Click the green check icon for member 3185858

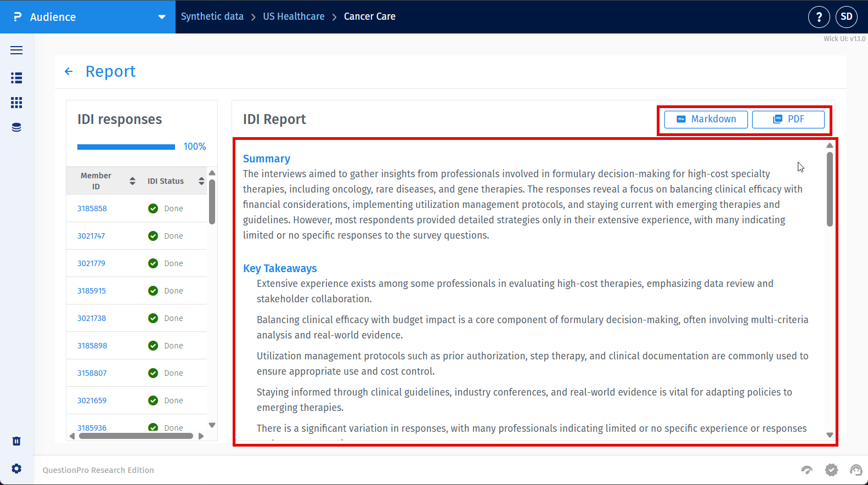(x=153, y=208)
